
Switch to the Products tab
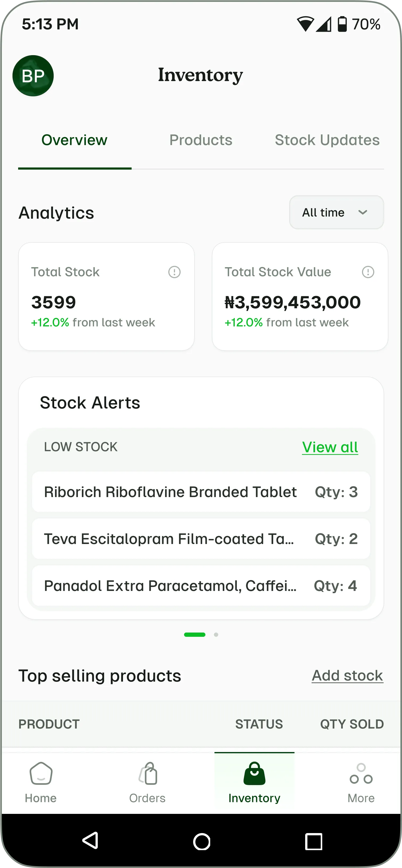point(201,140)
